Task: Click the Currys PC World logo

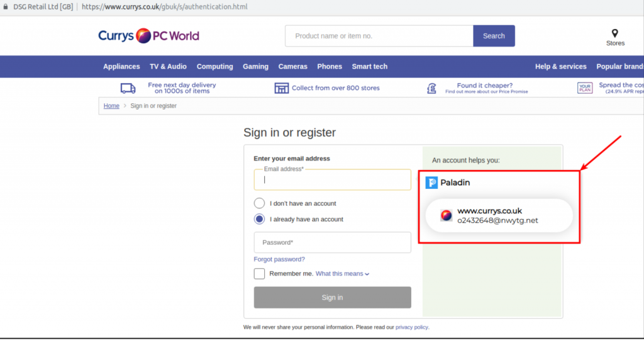Action: tap(148, 36)
